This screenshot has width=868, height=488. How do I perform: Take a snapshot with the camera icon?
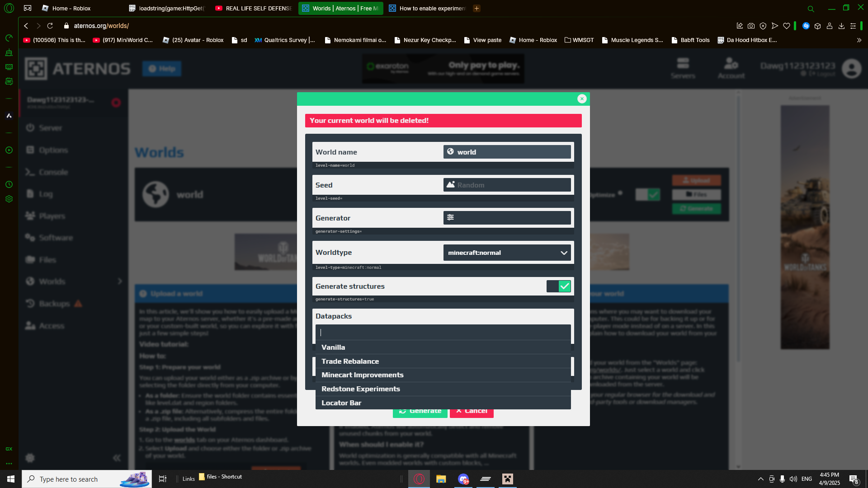pos(751,26)
